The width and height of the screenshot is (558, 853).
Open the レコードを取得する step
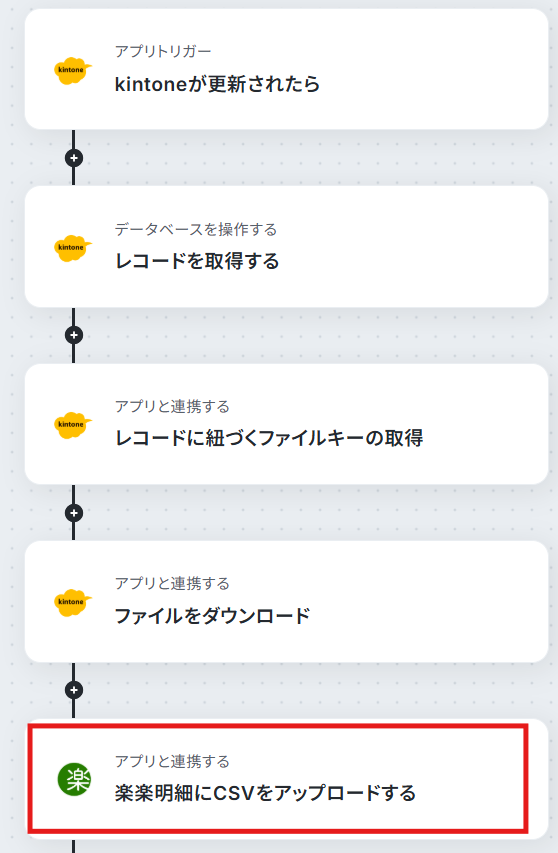pyautogui.click(x=287, y=247)
